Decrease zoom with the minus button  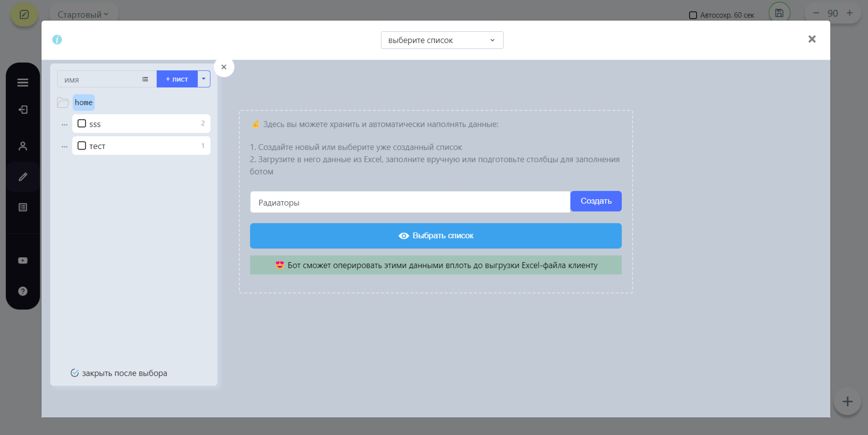[x=816, y=13]
